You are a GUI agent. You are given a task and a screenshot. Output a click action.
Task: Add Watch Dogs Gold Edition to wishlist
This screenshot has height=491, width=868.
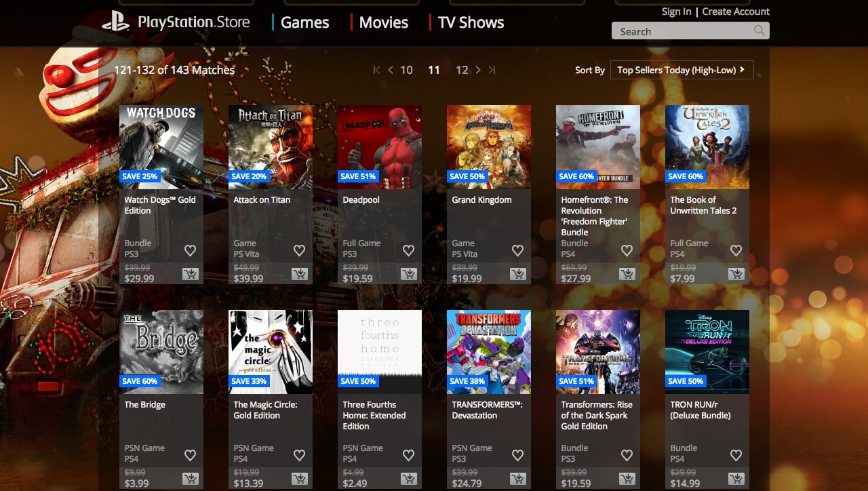click(190, 250)
